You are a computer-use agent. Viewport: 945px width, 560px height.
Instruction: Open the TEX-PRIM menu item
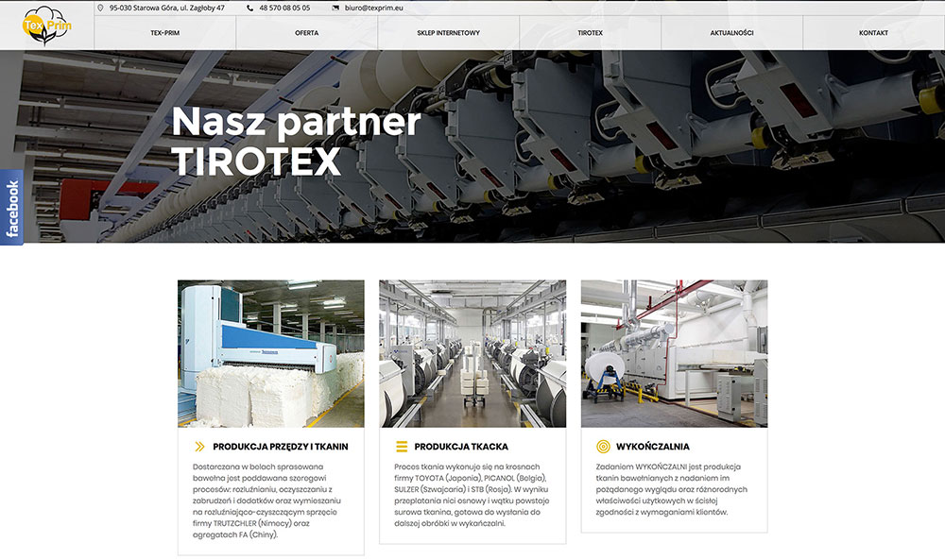tap(165, 33)
